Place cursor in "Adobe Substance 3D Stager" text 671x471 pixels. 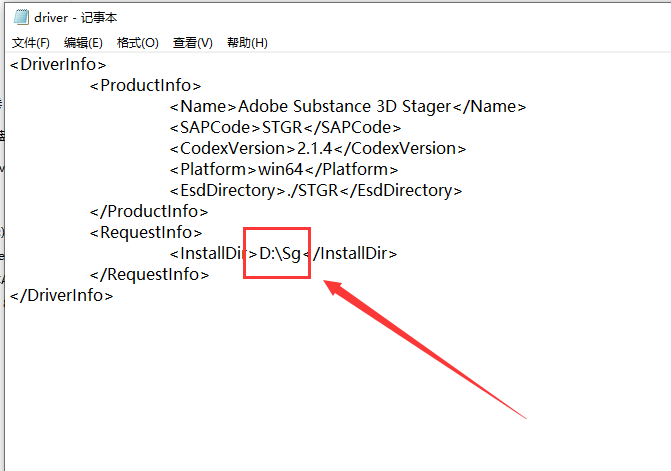pos(344,107)
